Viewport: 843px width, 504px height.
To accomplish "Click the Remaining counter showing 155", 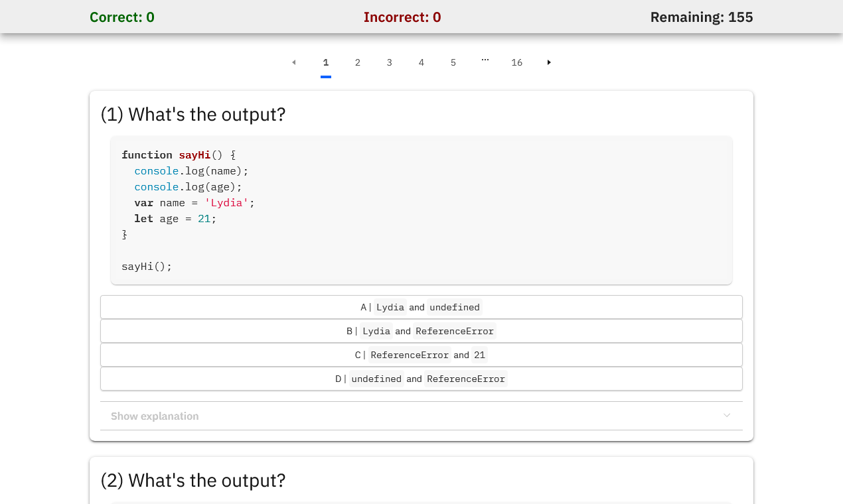I will pyautogui.click(x=701, y=17).
